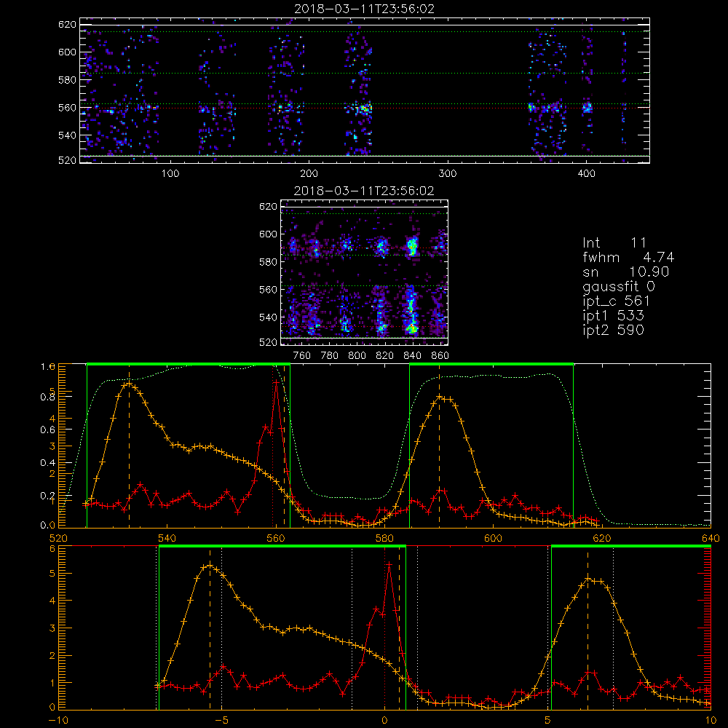This screenshot has height=728, width=728.
Task: Click the 'ipt2 590' value
Action: (613, 330)
